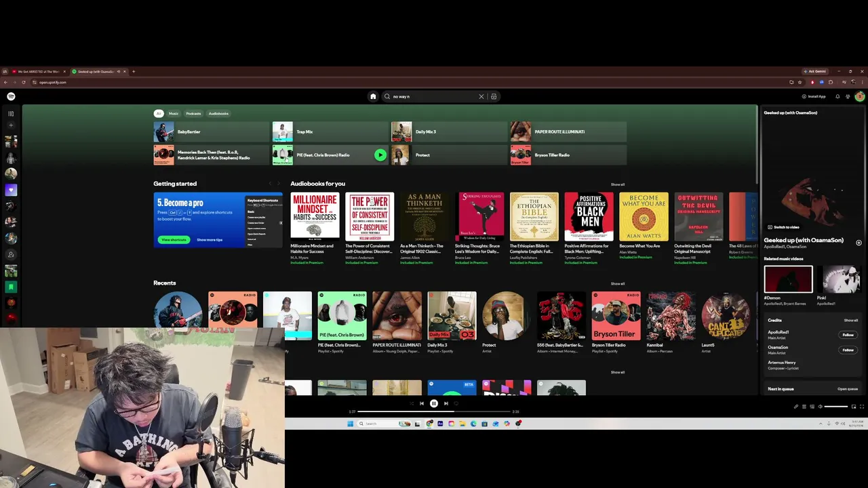Mute using the player speaker icon
The width and height of the screenshot is (868, 488).
tap(821, 407)
